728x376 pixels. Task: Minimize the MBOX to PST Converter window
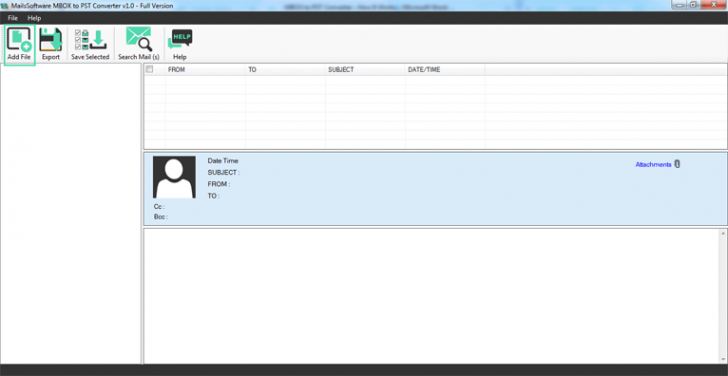(679, 5)
